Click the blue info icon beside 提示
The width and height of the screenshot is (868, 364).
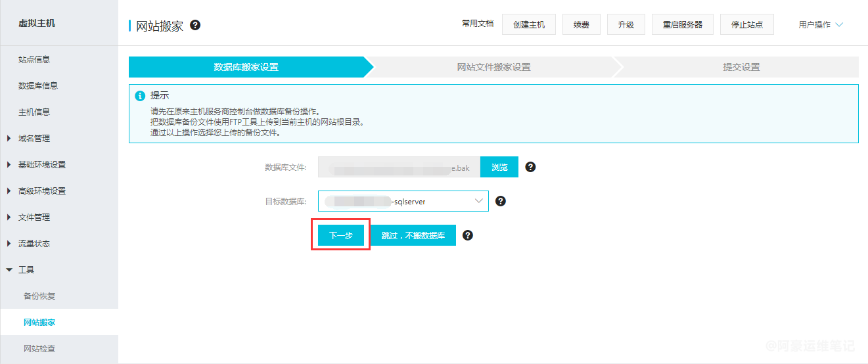click(x=140, y=96)
